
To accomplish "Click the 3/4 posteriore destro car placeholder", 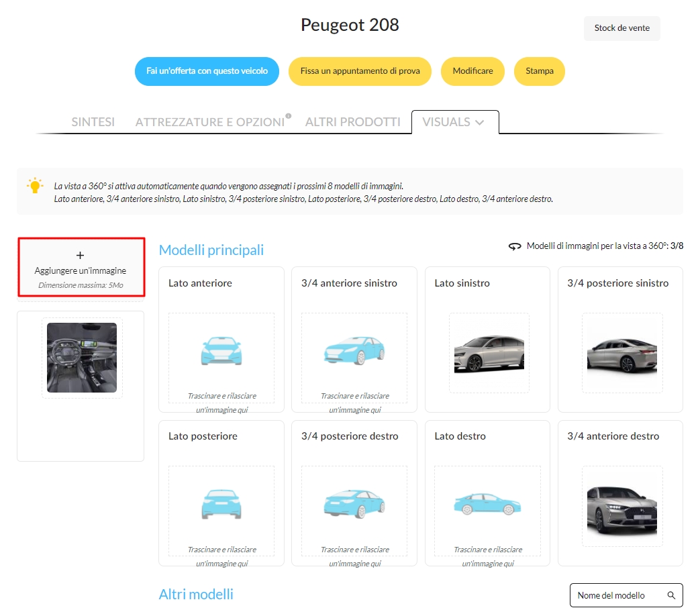I will click(x=354, y=505).
